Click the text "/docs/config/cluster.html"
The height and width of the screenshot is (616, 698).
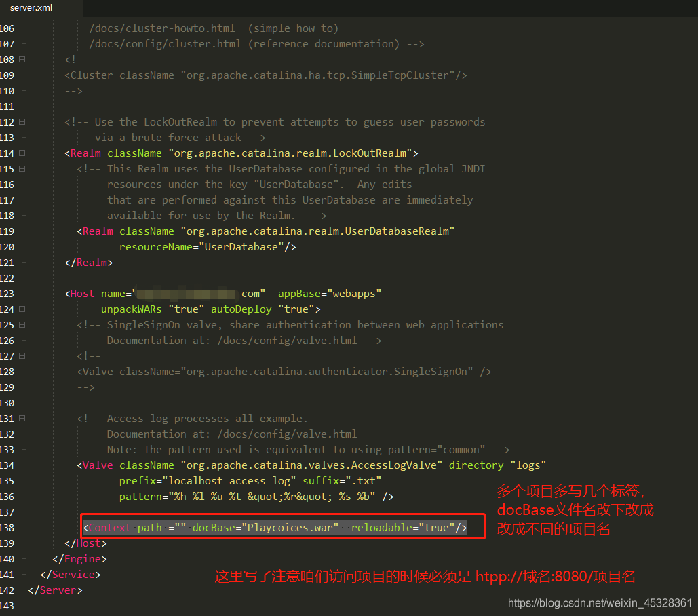click(165, 44)
